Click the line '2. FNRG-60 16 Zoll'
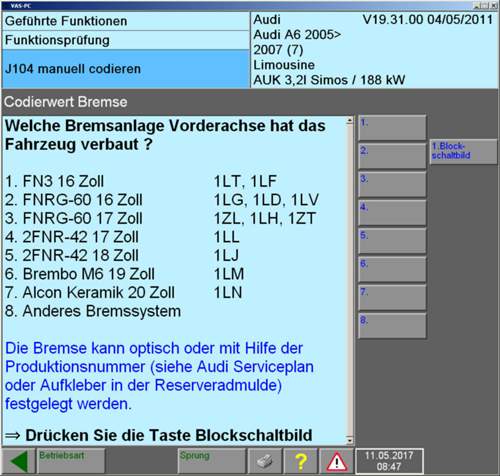 click(x=74, y=200)
